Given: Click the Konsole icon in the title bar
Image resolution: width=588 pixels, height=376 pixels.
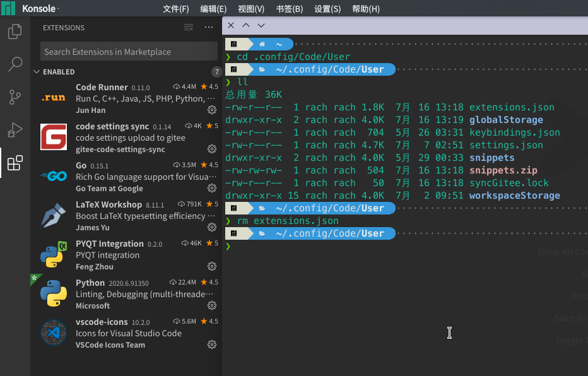Looking at the screenshot, I should [8, 8].
